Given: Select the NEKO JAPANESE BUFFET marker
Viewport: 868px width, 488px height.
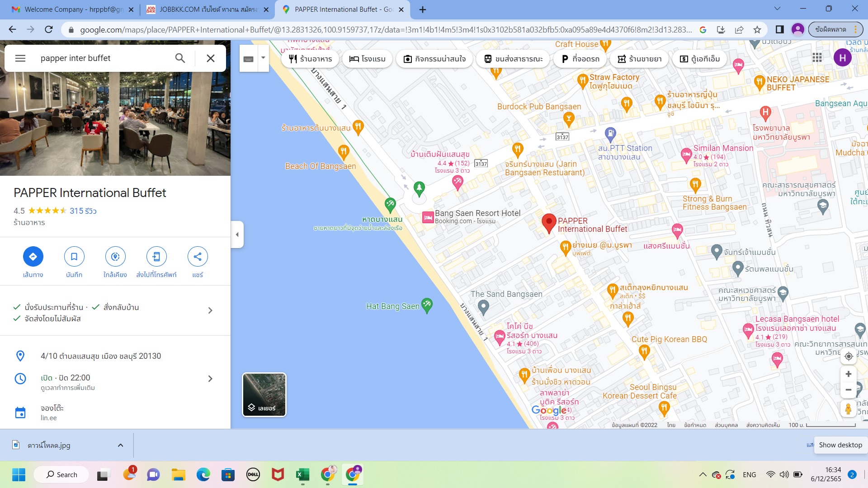Looking at the screenshot, I should (759, 83).
